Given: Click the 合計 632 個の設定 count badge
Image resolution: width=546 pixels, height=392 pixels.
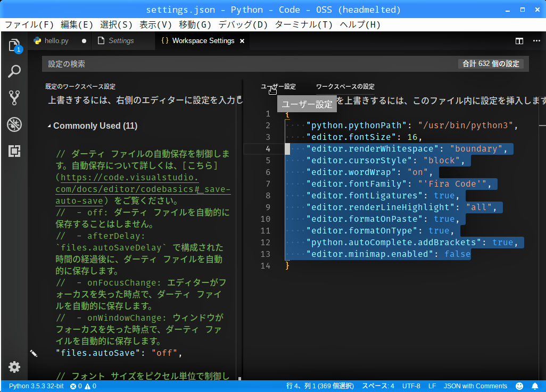Looking at the screenshot, I should tap(491, 64).
